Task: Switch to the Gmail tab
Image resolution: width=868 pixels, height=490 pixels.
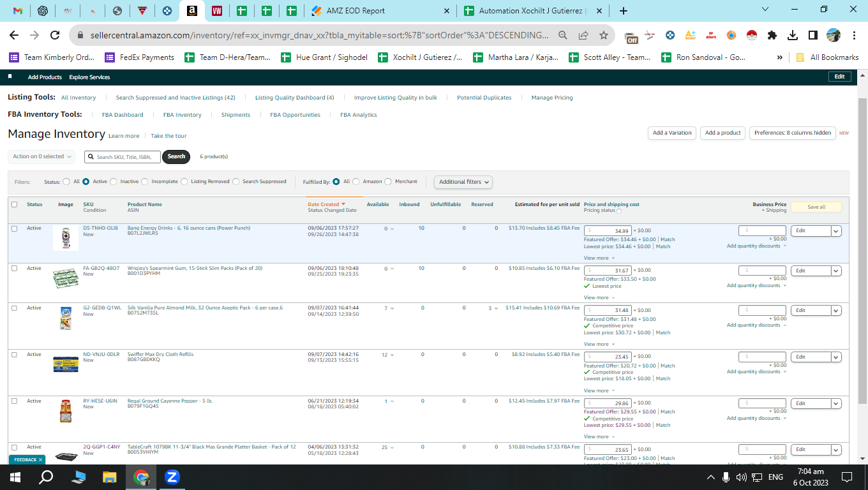Action: (x=18, y=11)
